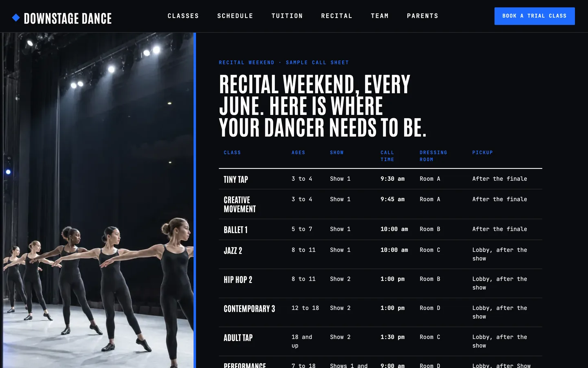
Task: Click the 18 and up ages cell
Action: (302, 341)
